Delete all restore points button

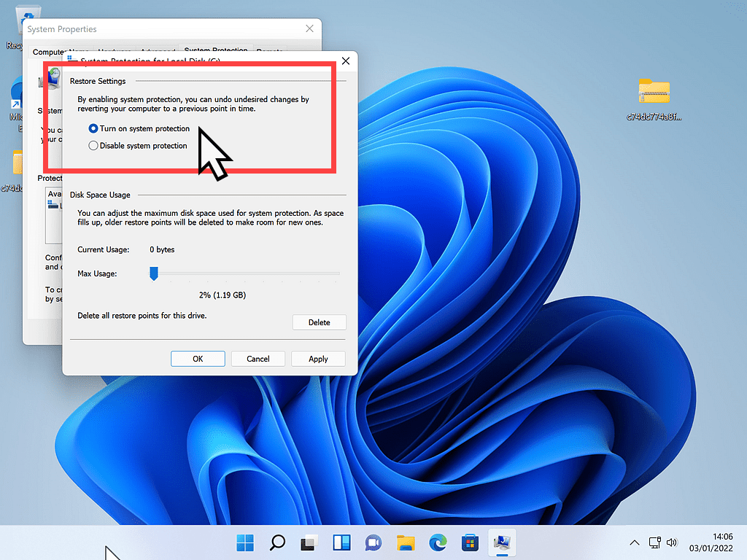click(x=319, y=322)
